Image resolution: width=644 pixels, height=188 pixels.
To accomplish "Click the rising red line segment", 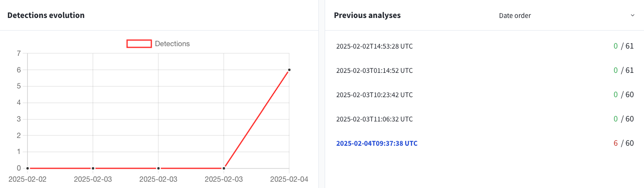I will click(257, 119).
